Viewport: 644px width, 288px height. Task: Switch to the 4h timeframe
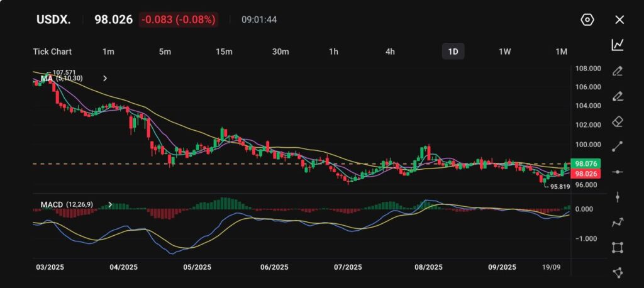(390, 52)
